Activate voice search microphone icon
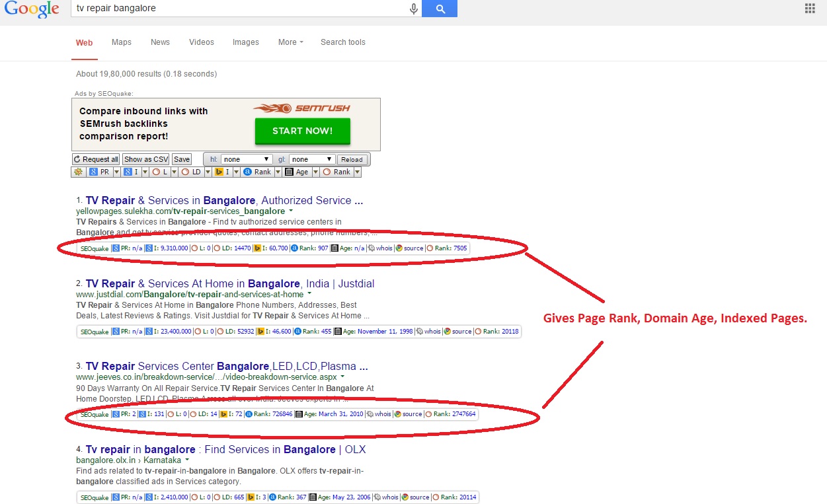 pos(414,9)
